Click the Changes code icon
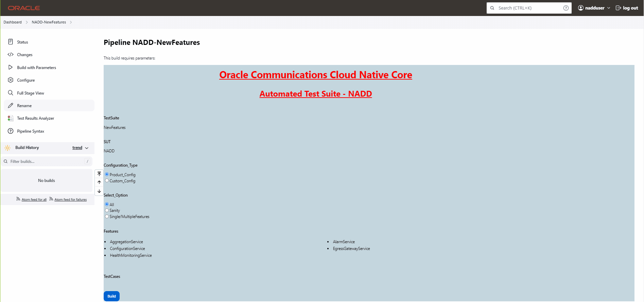Viewport: 644px width, 302px height. pos(11,54)
